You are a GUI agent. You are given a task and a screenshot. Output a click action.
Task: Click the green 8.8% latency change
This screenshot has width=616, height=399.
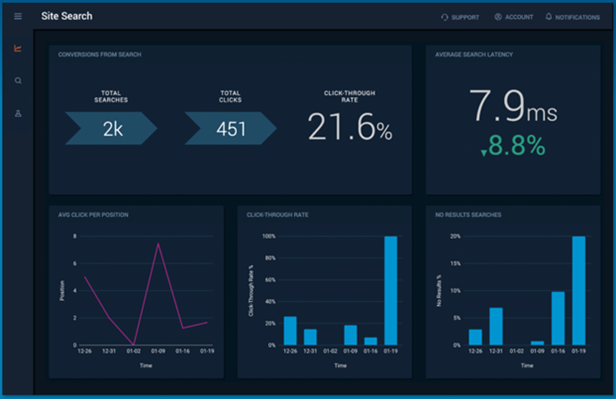[517, 145]
